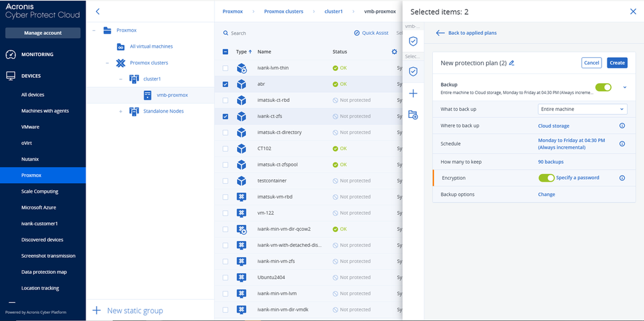Close the Selected items panel

click(x=633, y=12)
